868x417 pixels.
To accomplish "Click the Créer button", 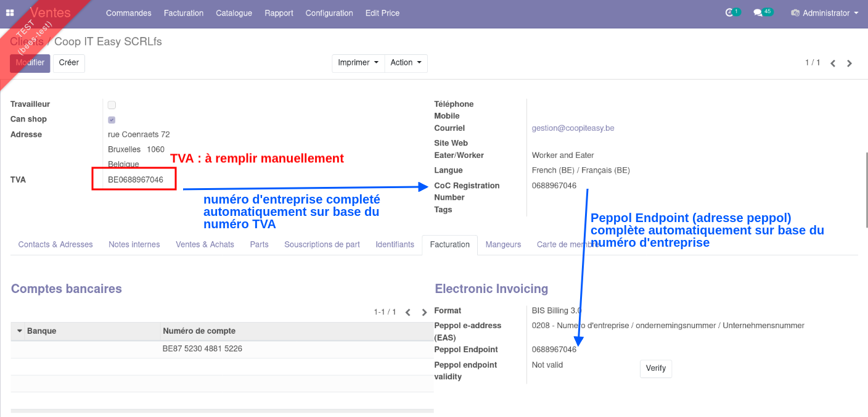I will click(68, 63).
